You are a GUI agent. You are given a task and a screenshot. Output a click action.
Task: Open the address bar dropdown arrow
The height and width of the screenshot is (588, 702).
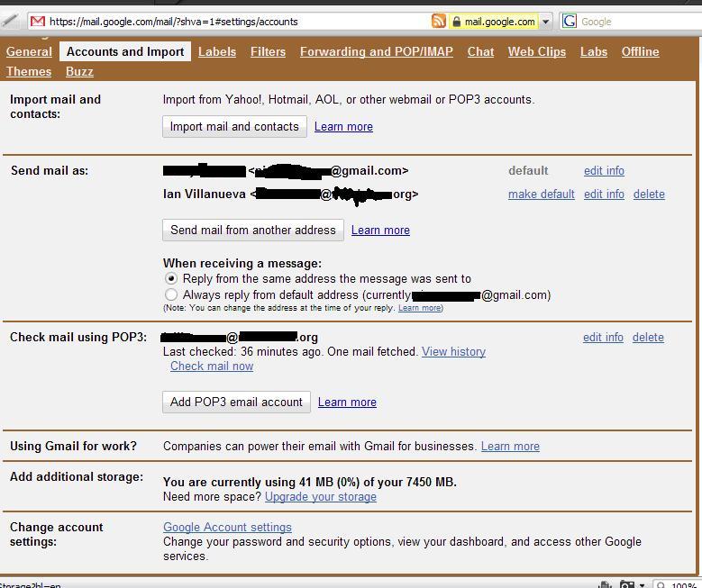pyautogui.click(x=545, y=22)
